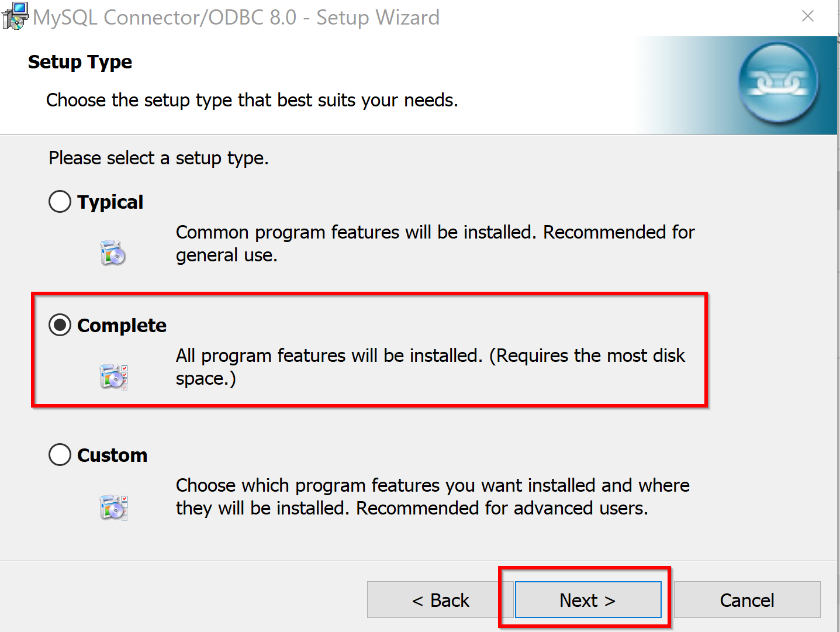Select the Complete radio button
Screen dimensions: 840x632
click(60, 325)
